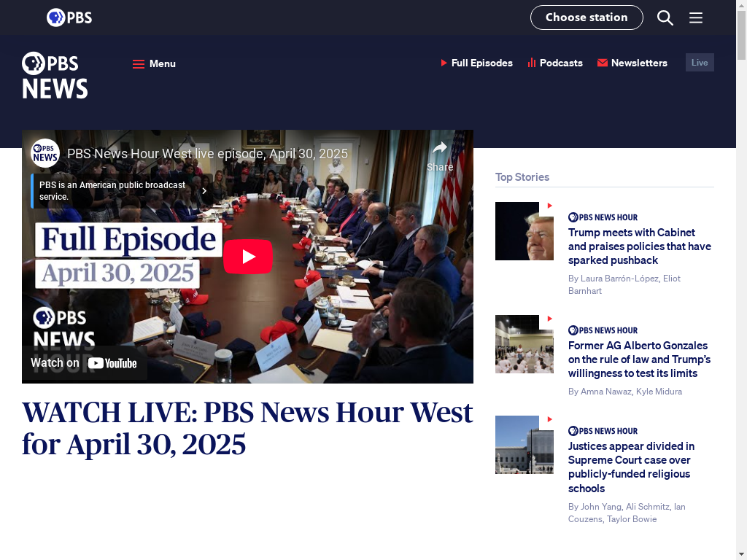The height and width of the screenshot is (560, 747).
Task: Click author Amna Nawaz
Action: click(606, 392)
